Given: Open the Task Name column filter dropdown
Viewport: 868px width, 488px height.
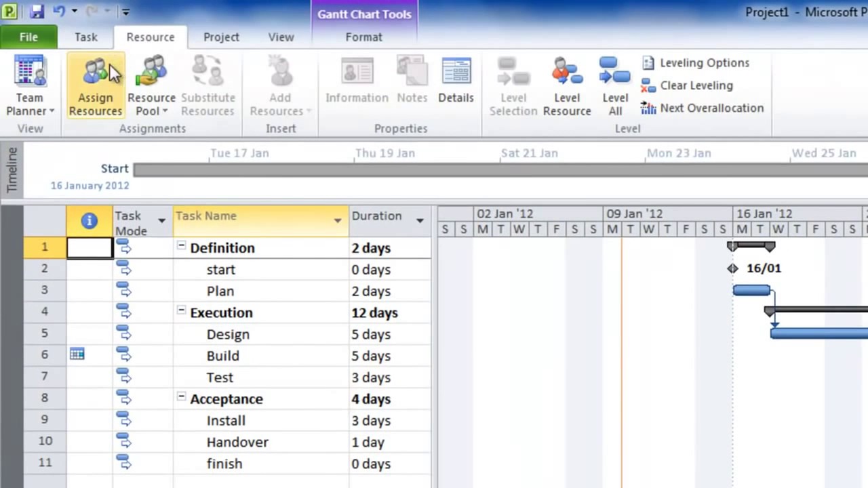Looking at the screenshot, I should 338,220.
